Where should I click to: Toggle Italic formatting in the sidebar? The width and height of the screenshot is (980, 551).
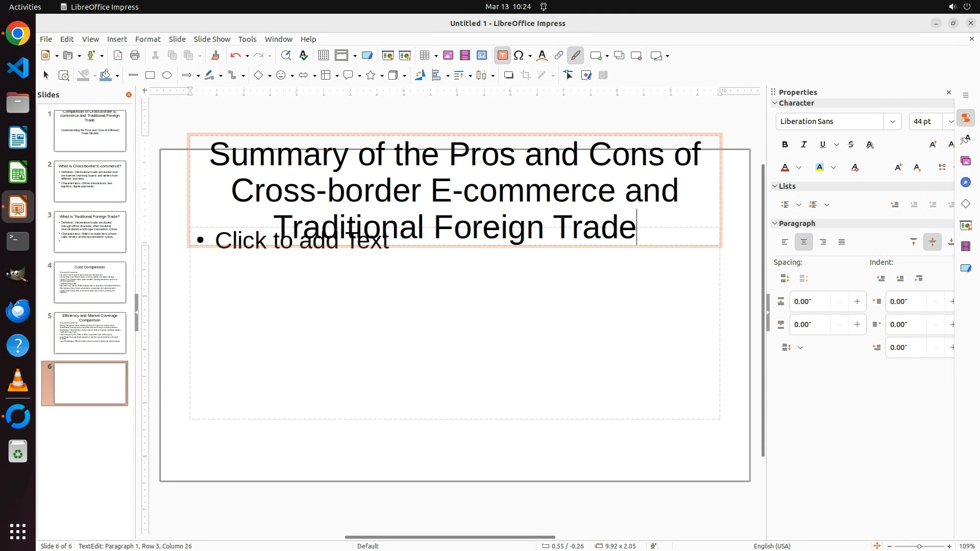point(804,145)
